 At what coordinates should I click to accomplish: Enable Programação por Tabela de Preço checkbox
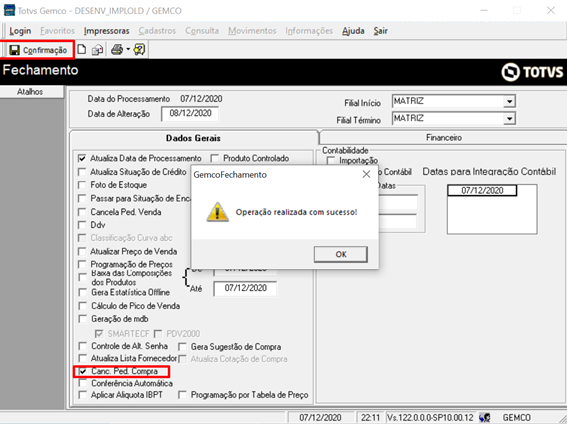pos(183,395)
